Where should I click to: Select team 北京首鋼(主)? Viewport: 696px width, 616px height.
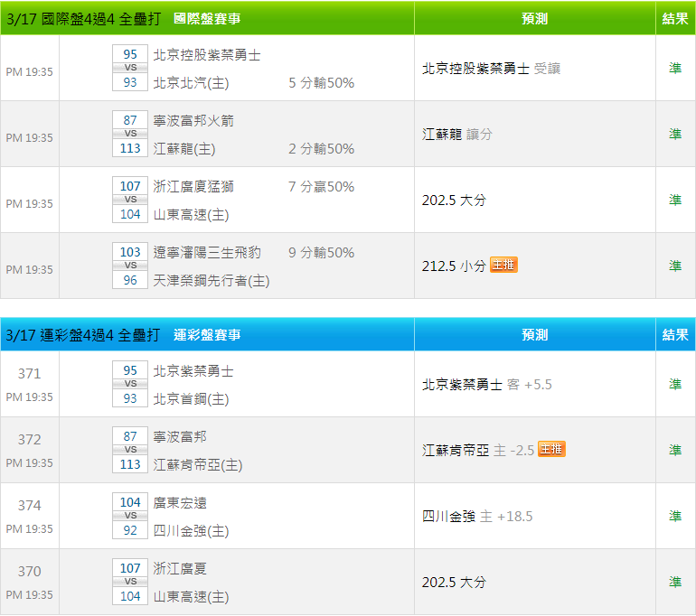tap(191, 399)
